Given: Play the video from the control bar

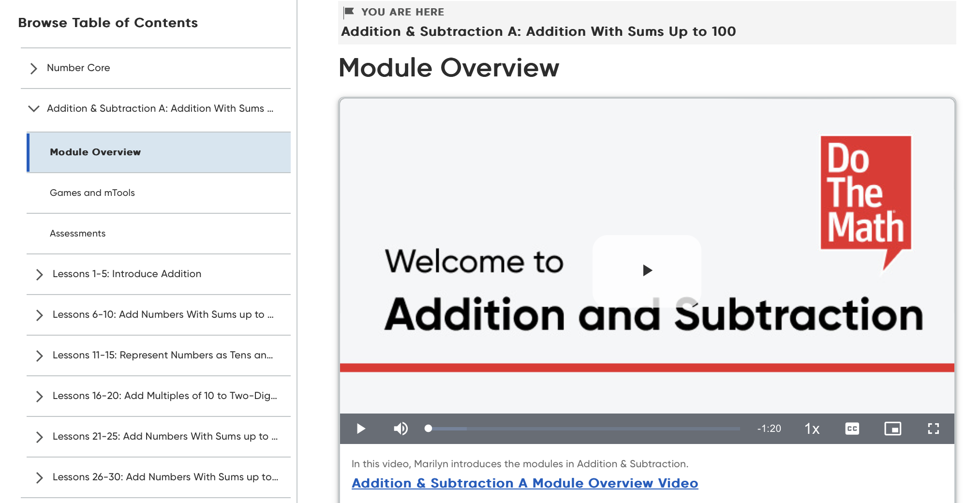Looking at the screenshot, I should [x=361, y=429].
